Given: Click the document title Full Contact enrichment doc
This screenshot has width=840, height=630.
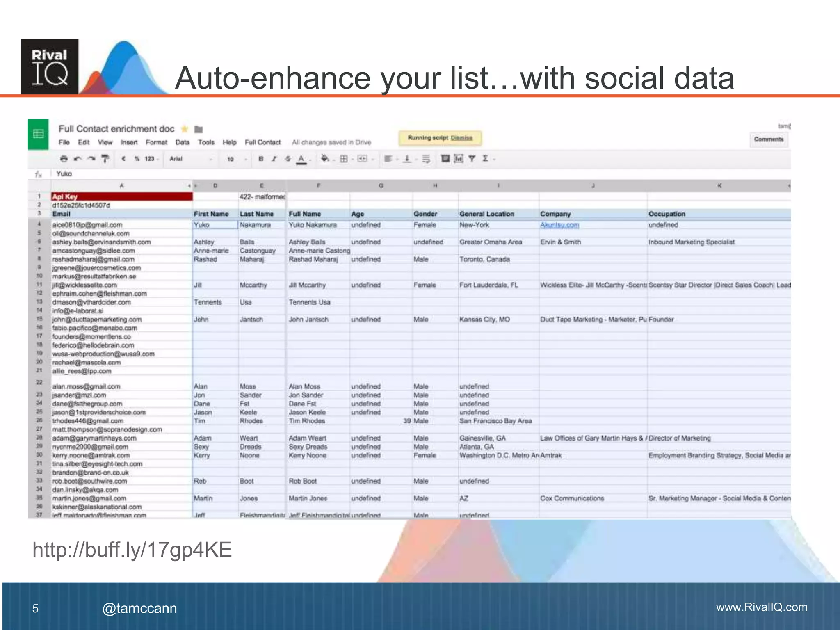Looking at the screenshot, I should [x=116, y=129].
